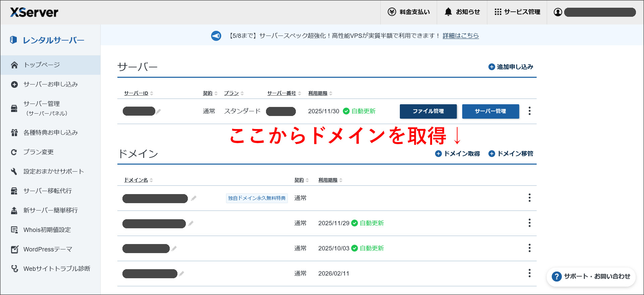Open three-dot menu for free-domain row
The height and width of the screenshot is (295, 644).
click(530, 198)
